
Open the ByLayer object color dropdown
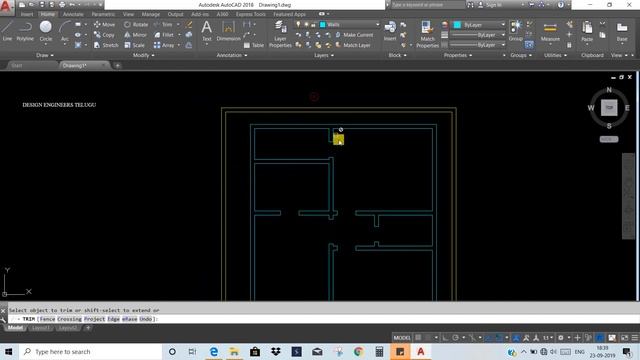click(x=479, y=24)
